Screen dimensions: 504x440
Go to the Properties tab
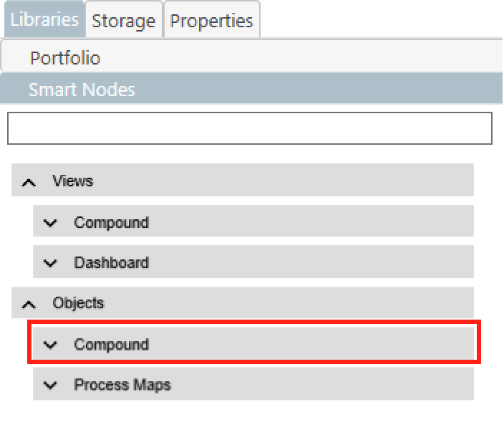pos(211,21)
